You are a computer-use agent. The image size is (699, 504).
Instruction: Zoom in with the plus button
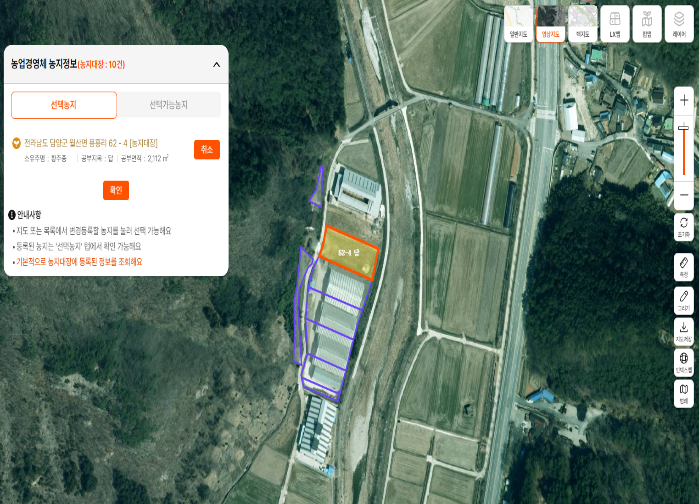(684, 100)
